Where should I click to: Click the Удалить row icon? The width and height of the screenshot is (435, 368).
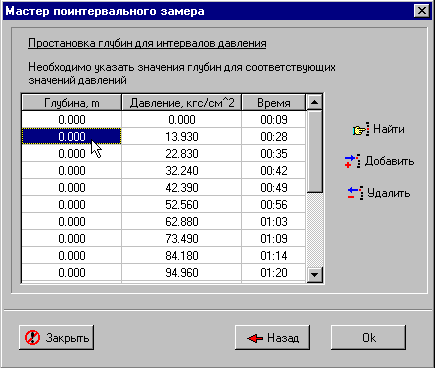pyautogui.click(x=355, y=193)
